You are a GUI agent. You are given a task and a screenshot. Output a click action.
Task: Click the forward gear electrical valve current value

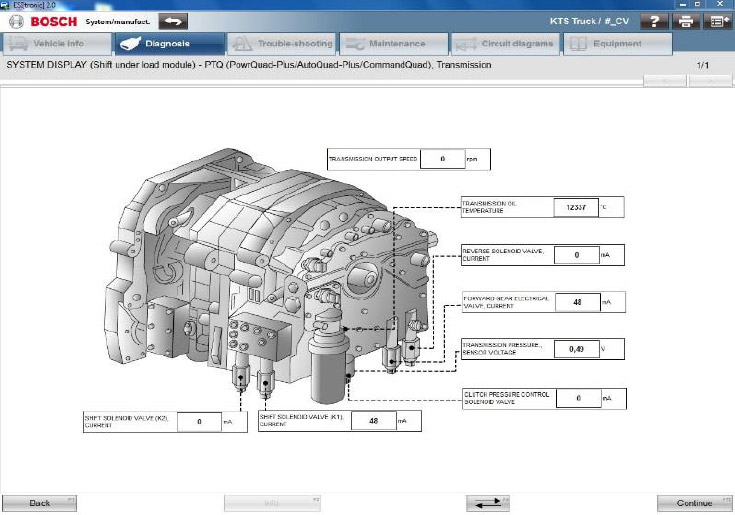point(578,302)
